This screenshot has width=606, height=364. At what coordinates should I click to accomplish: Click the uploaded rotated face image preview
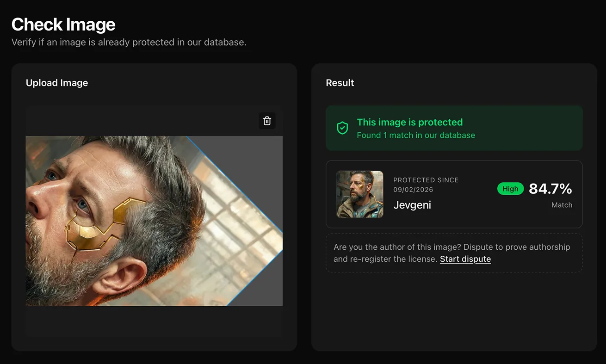tap(154, 221)
